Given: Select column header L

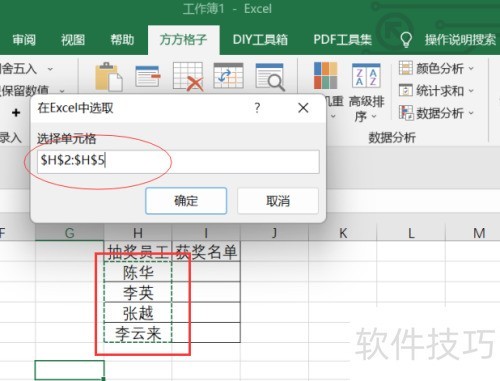Looking at the screenshot, I should 411,233.
